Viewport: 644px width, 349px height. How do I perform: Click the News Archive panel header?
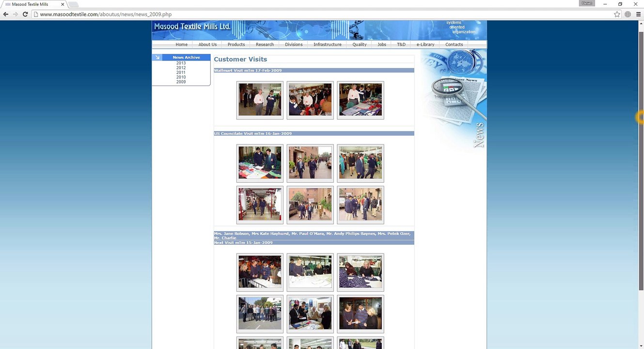(x=186, y=57)
